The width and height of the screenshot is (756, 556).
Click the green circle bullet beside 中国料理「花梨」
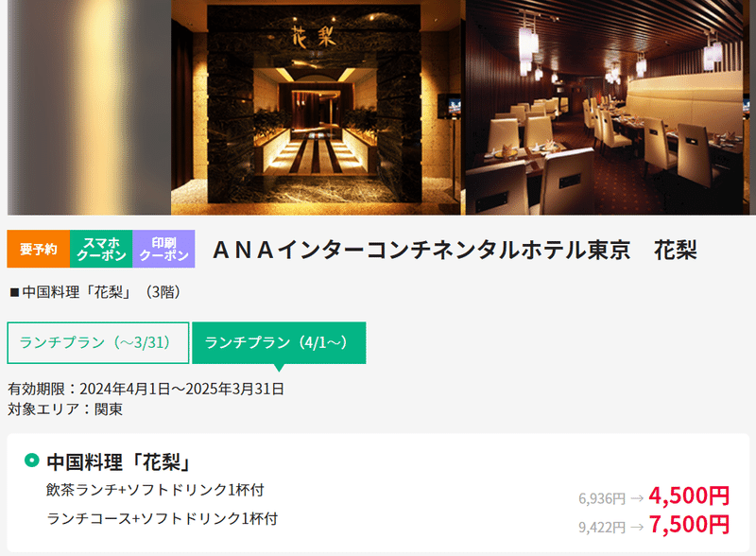32,460
